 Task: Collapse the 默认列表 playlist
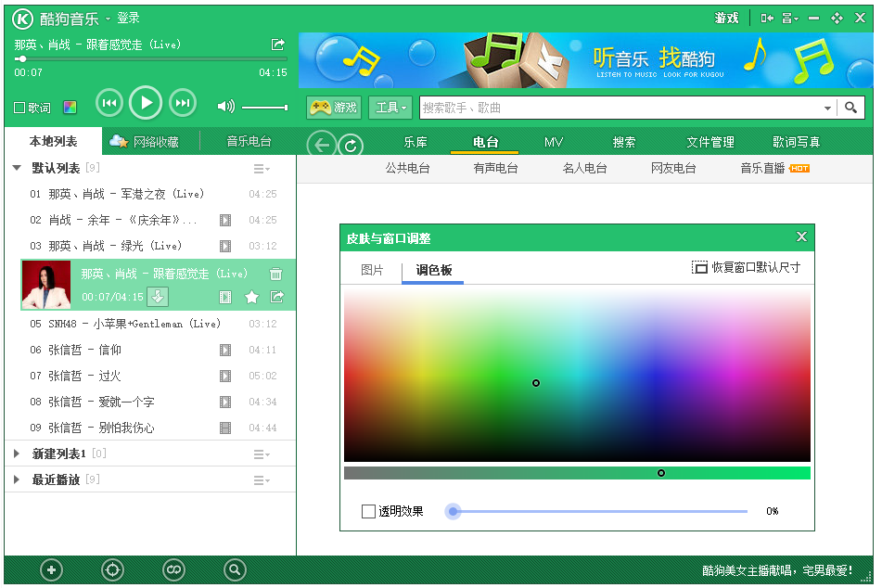point(17,168)
